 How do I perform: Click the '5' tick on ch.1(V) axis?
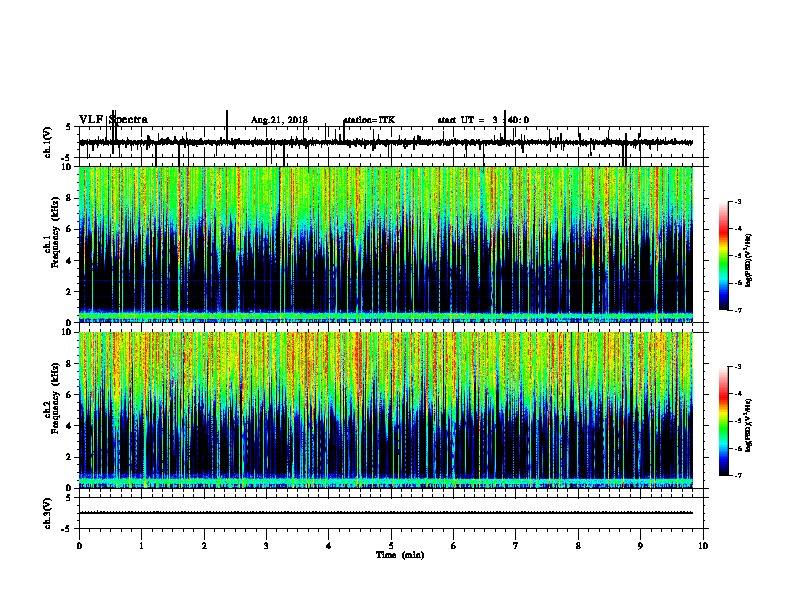point(69,127)
